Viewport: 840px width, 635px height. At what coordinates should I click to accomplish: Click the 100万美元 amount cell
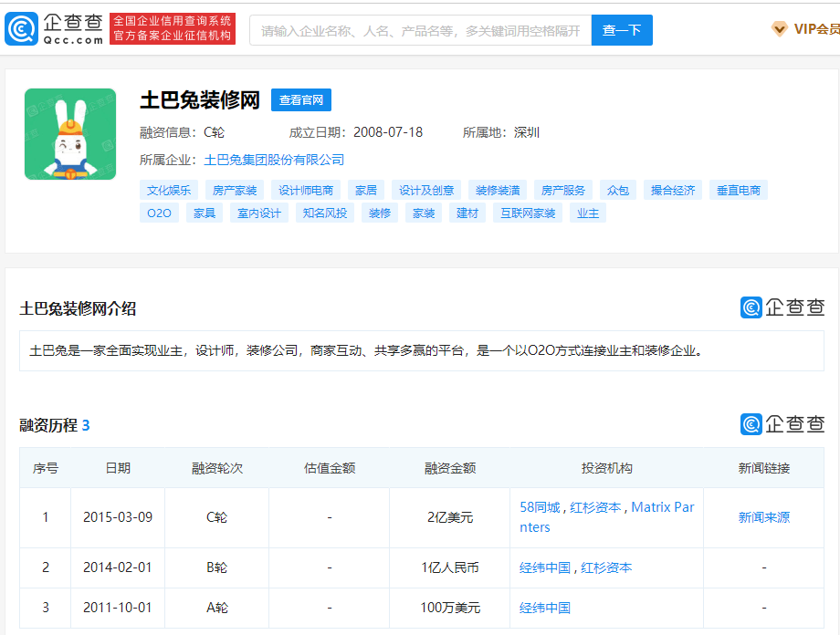[x=450, y=608]
